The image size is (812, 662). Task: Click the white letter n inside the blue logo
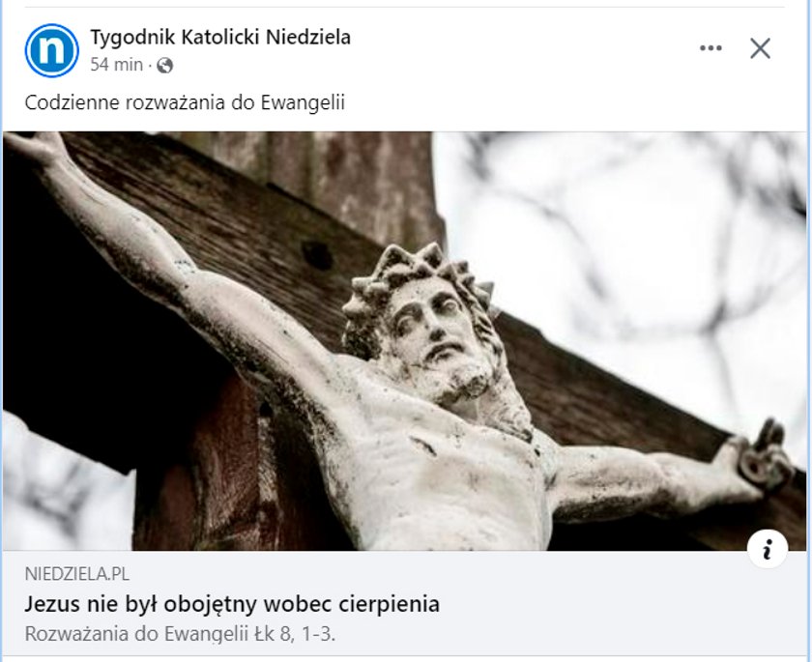52,50
